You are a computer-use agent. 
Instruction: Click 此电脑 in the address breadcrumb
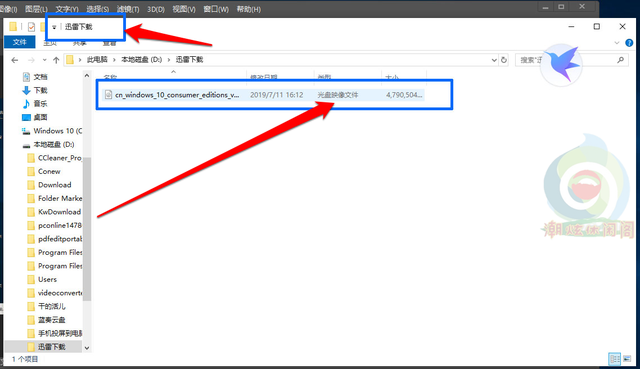pyautogui.click(x=97, y=60)
